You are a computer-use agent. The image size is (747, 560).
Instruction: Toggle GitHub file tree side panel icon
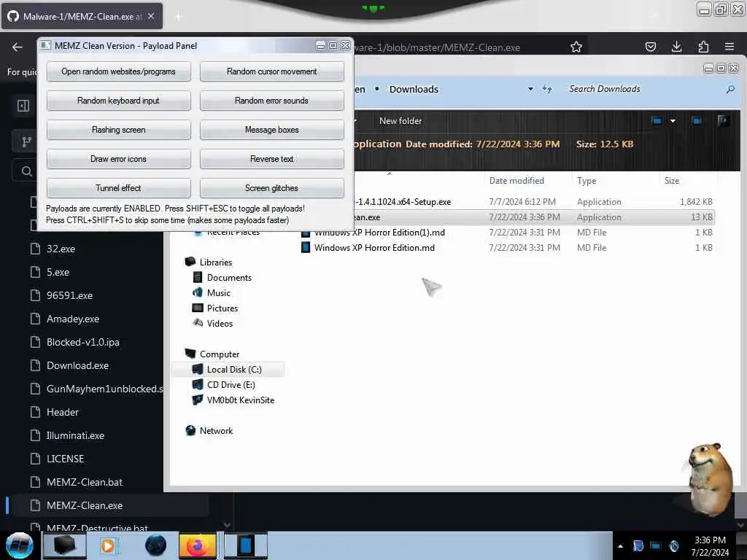(23, 106)
